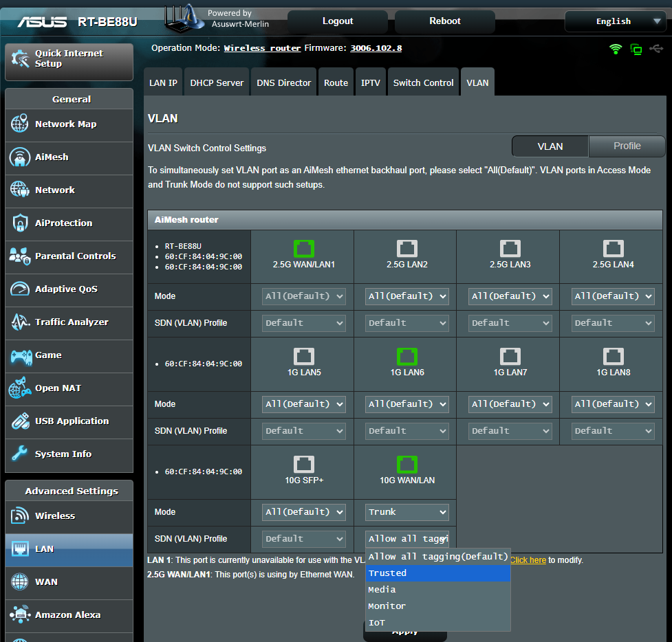Switch to the LAN IP tab

point(163,82)
